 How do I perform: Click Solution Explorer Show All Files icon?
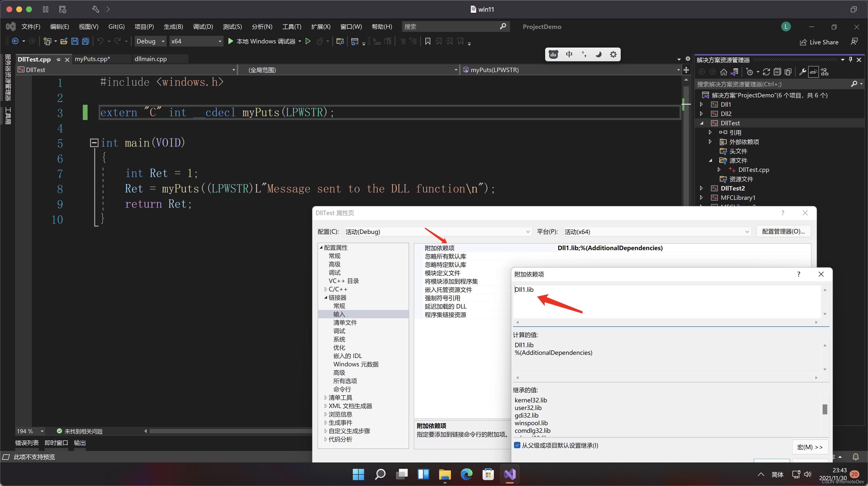point(788,72)
